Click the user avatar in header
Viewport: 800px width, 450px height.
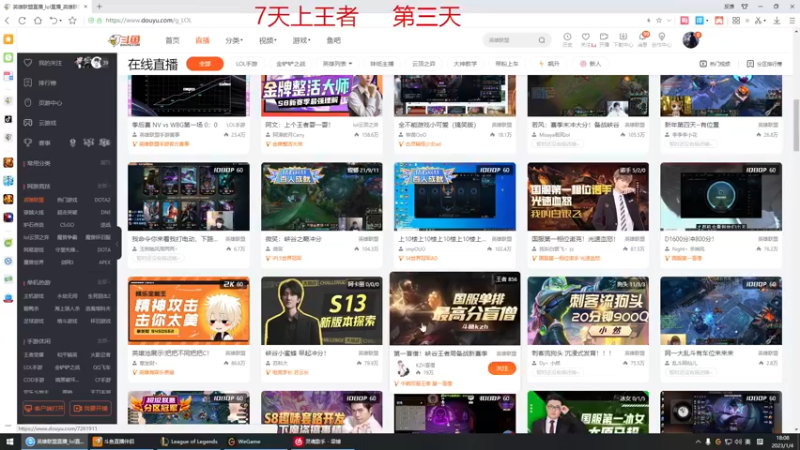(691, 40)
